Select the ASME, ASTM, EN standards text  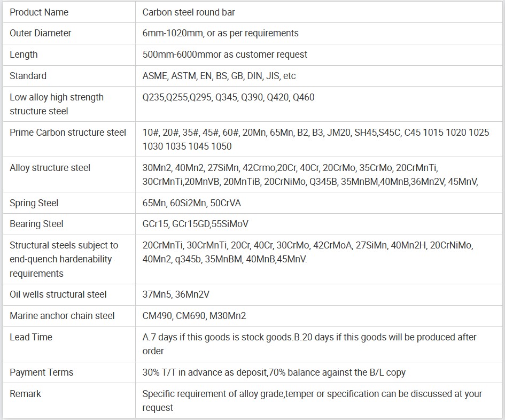(x=219, y=76)
